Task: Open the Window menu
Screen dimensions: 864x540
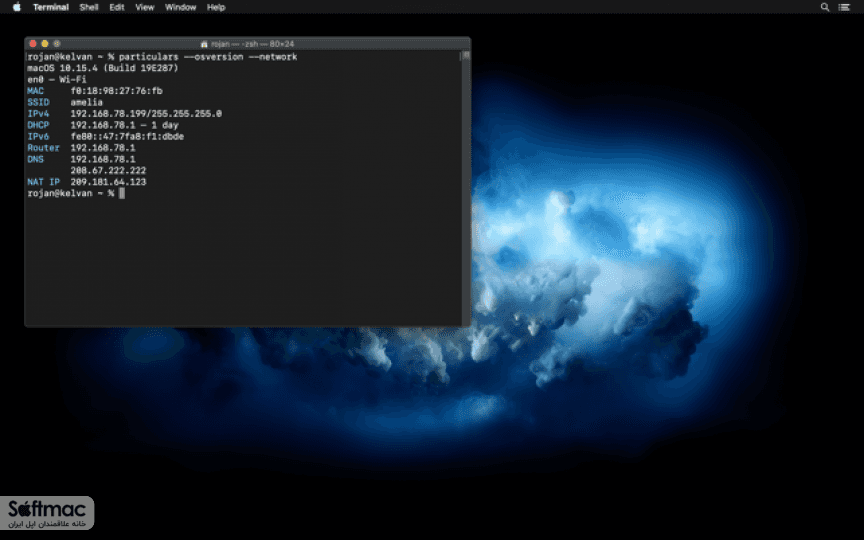Action: pos(180,7)
